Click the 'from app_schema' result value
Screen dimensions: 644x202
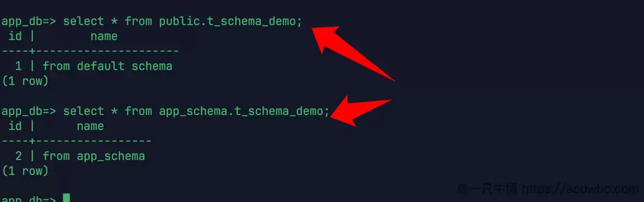[x=94, y=156]
